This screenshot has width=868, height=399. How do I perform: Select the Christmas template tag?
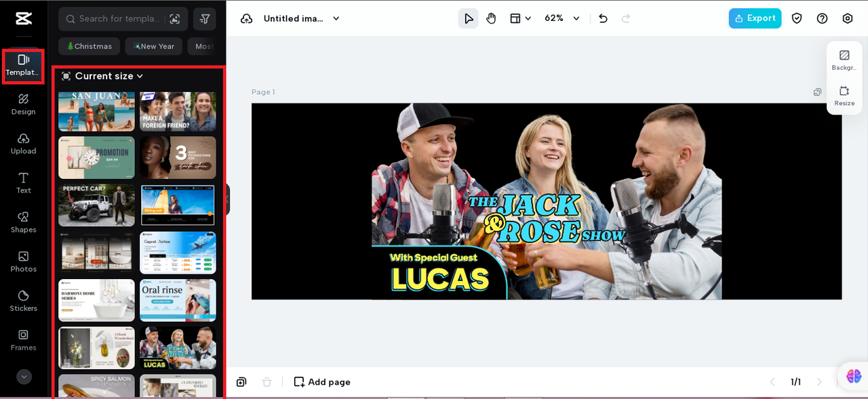89,46
